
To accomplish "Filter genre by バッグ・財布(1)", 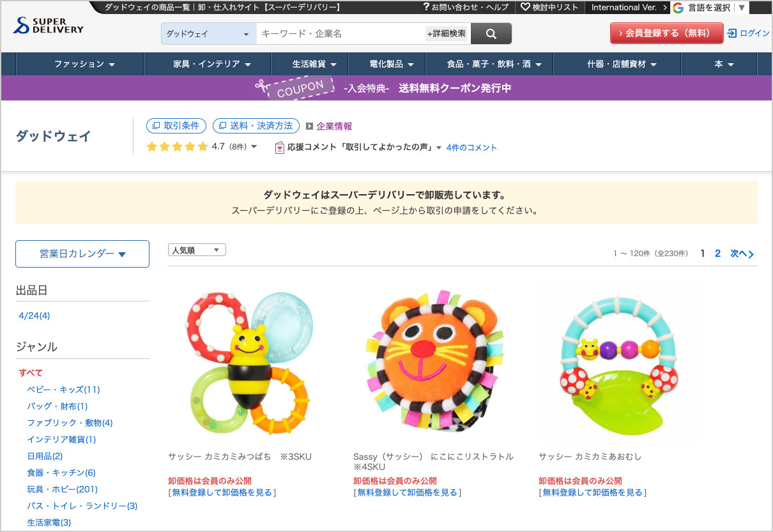I will [57, 406].
